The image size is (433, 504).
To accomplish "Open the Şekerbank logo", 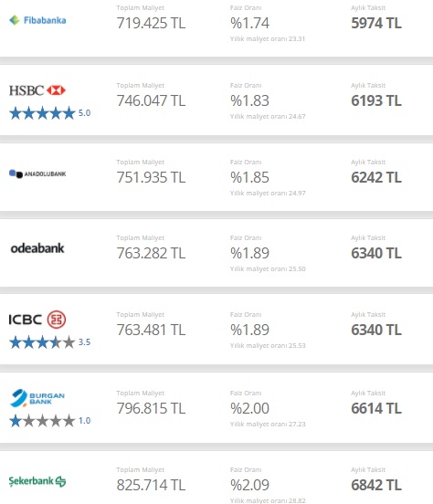I will (37, 481).
